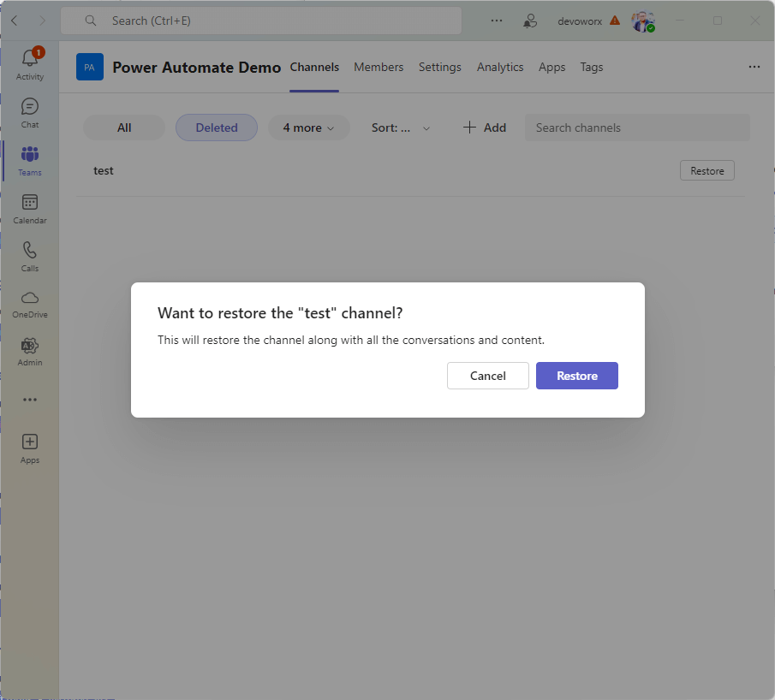Click the magnifier icon in search bar
The image size is (775, 700).
tap(91, 21)
